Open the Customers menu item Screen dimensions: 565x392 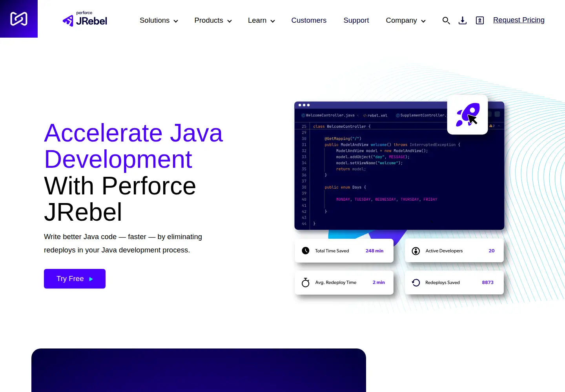pyautogui.click(x=309, y=20)
